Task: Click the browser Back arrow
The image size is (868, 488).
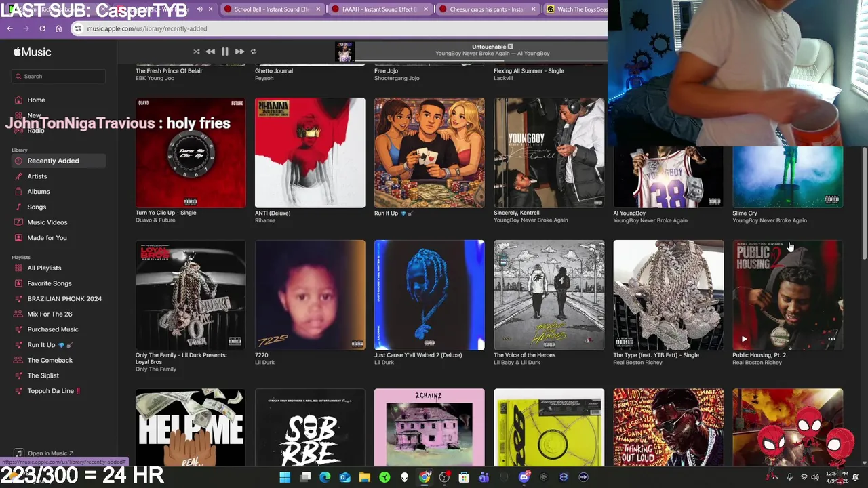Action: point(9,28)
